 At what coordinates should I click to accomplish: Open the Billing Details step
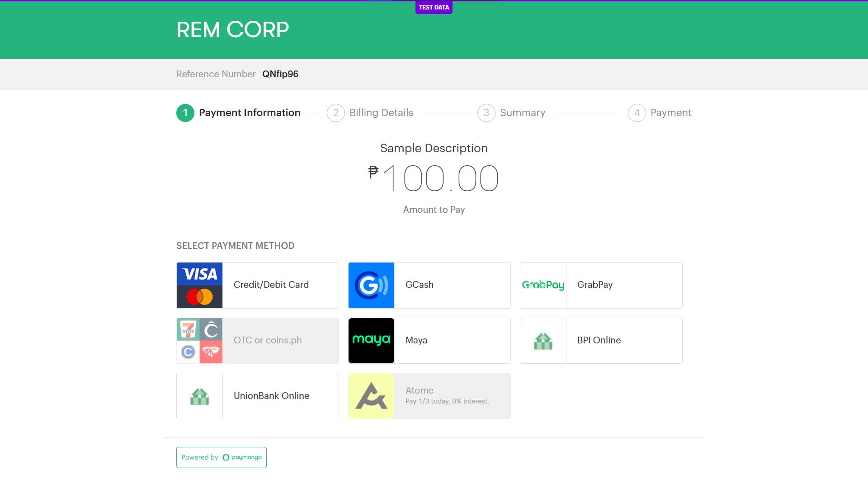[x=370, y=113]
